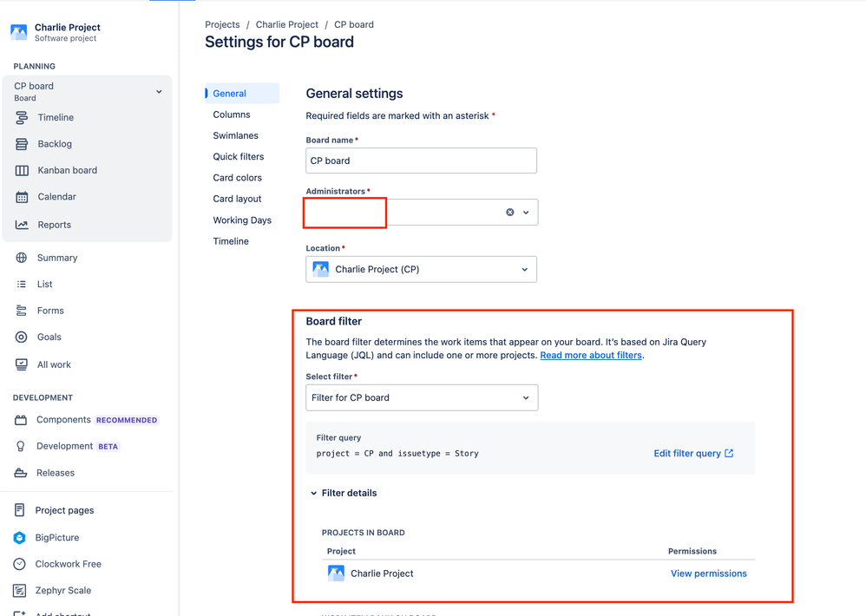Open the Timeline tab in board settings

pyautogui.click(x=231, y=241)
